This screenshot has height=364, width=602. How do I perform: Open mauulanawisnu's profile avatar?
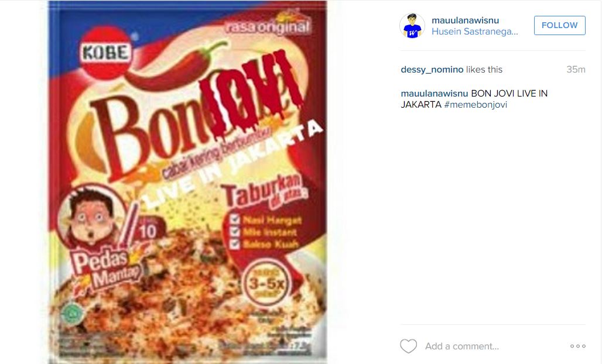[412, 26]
